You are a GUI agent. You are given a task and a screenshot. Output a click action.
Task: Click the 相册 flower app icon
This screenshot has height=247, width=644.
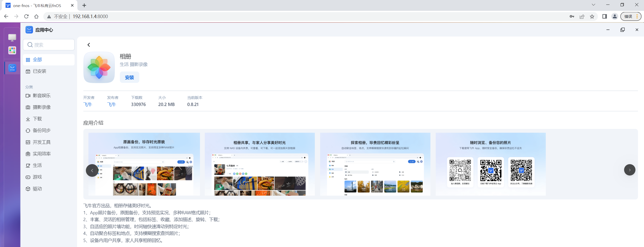click(x=99, y=67)
